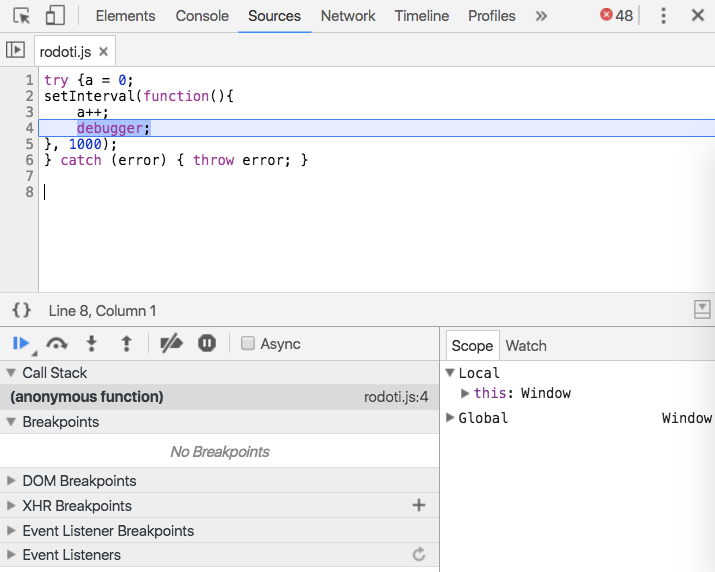
Task: Step out of current function
Action: click(x=126, y=343)
